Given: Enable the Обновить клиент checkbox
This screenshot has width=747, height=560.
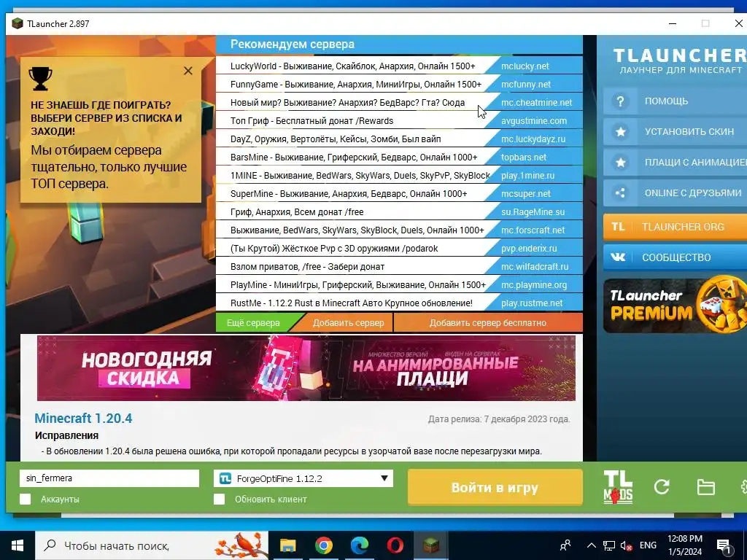Looking at the screenshot, I should click(219, 499).
